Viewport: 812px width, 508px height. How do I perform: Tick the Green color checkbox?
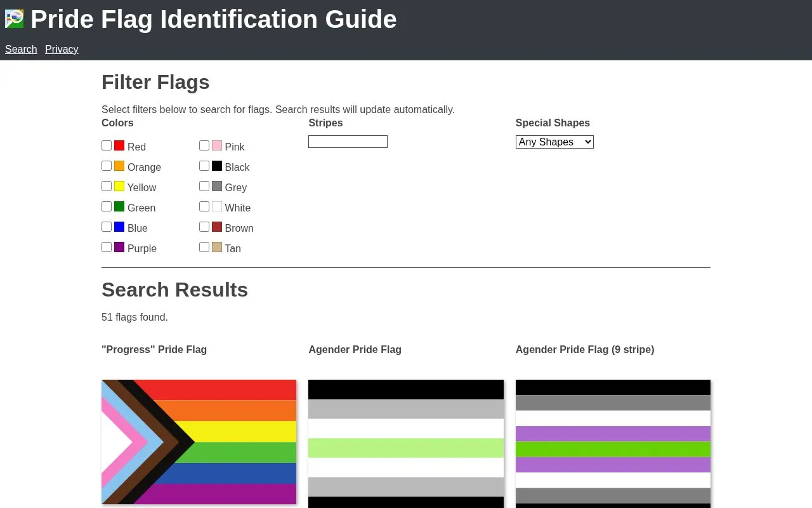pos(107,206)
